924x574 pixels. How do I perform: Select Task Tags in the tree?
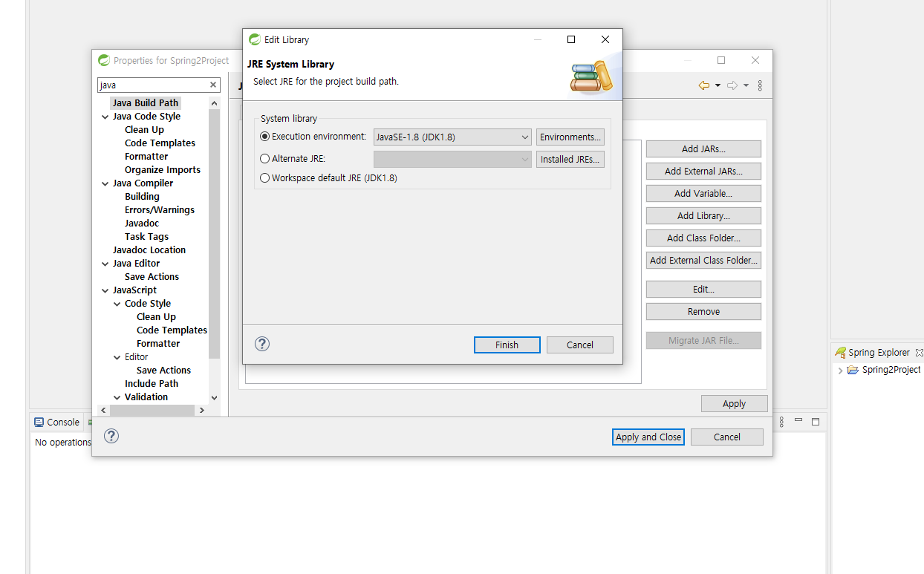146,237
